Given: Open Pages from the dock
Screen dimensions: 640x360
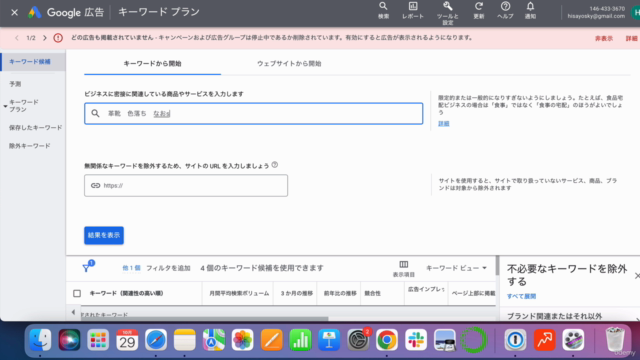Looking at the screenshot, I should click(271, 340).
